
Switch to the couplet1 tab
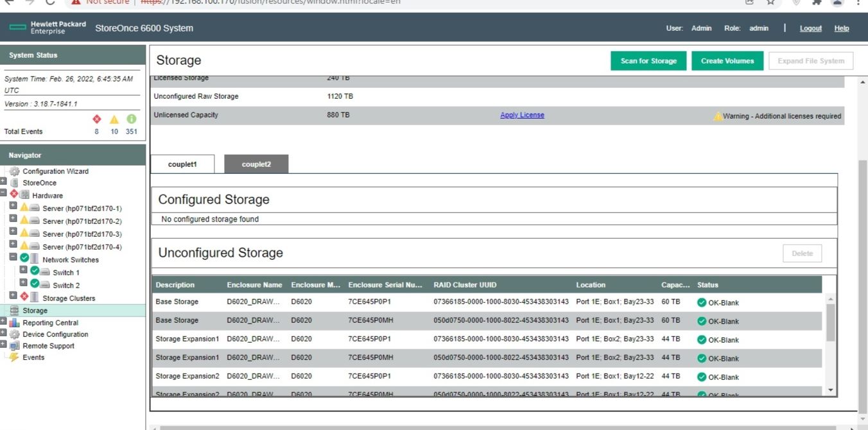coord(182,164)
